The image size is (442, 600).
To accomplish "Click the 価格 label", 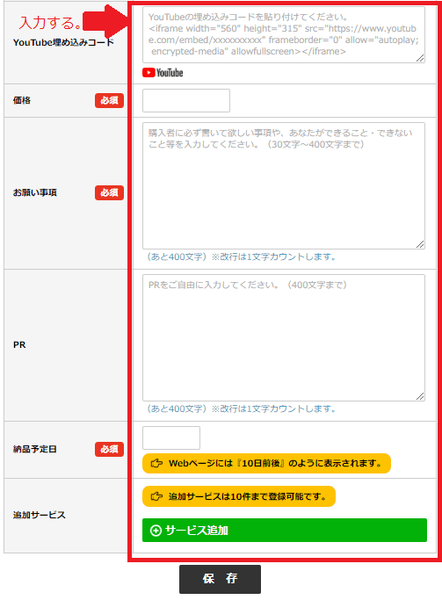I will click(x=22, y=101).
